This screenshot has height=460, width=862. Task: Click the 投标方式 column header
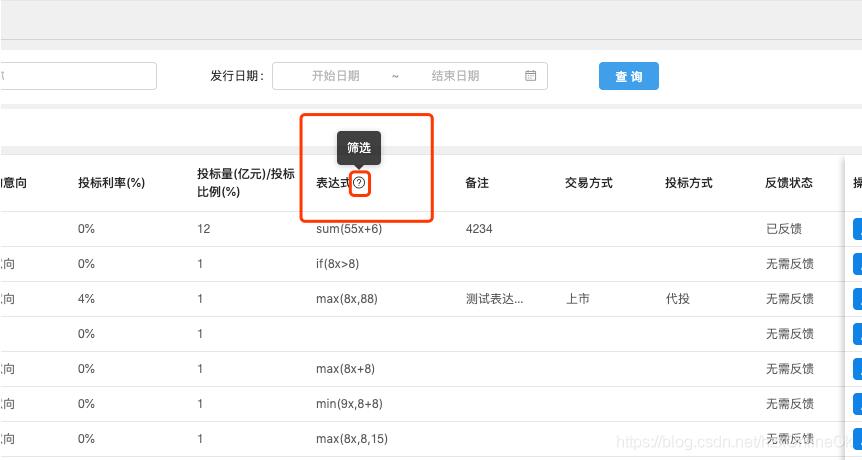[x=688, y=182]
